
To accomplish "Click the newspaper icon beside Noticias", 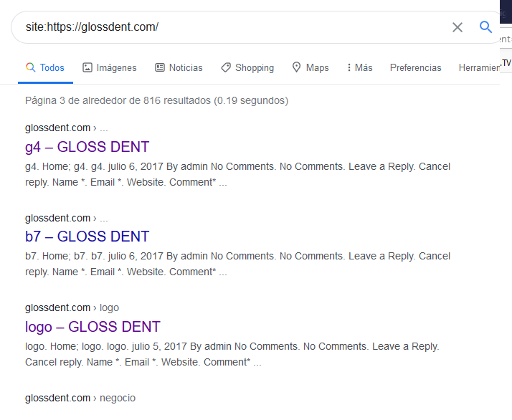I will [x=160, y=67].
